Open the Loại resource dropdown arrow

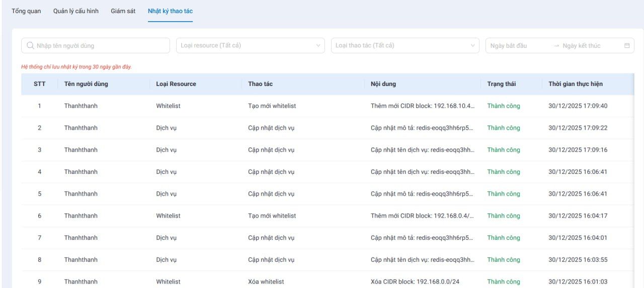(x=317, y=46)
